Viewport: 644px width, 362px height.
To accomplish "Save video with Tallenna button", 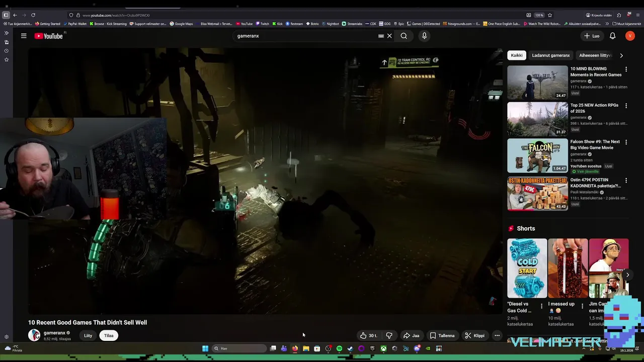I will tap(442, 335).
